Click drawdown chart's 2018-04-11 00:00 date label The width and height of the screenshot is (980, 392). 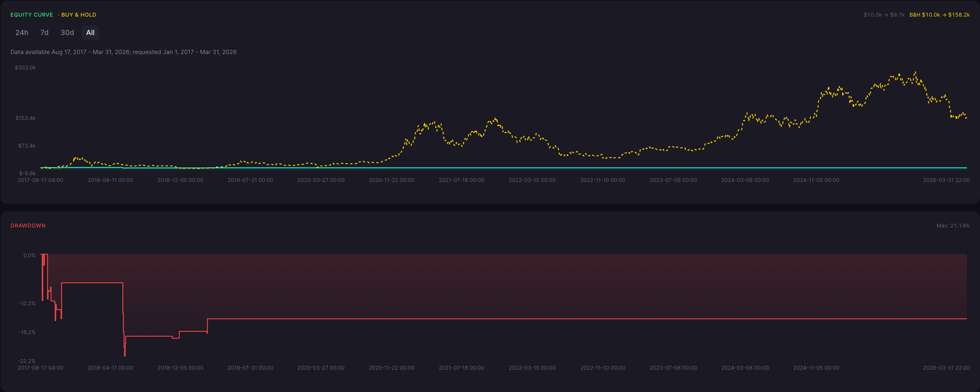(110, 368)
